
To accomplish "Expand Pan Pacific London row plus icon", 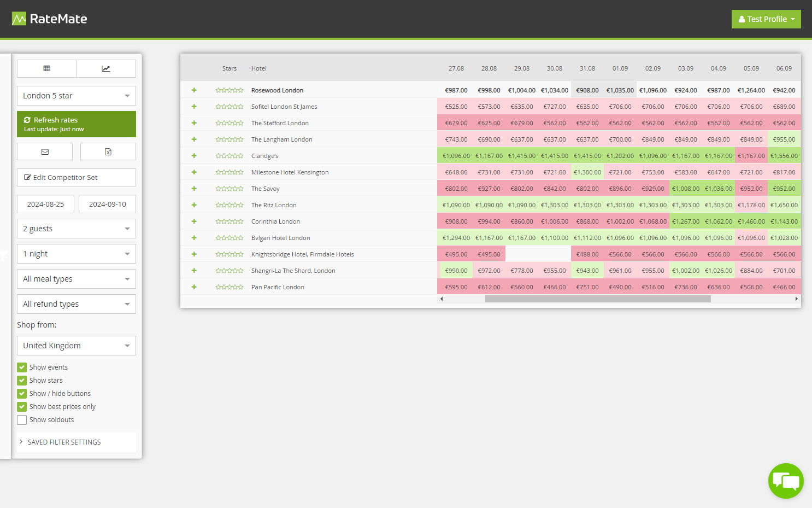I will coord(194,287).
